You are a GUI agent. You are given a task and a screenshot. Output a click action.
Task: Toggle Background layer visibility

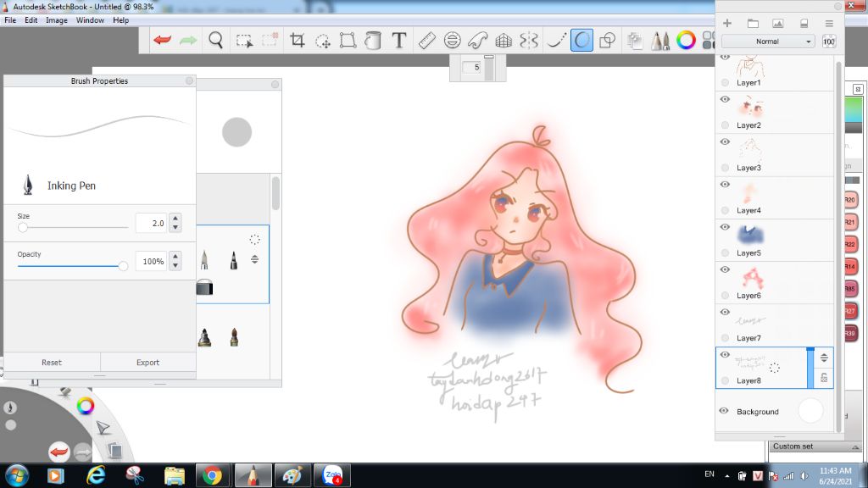click(724, 411)
